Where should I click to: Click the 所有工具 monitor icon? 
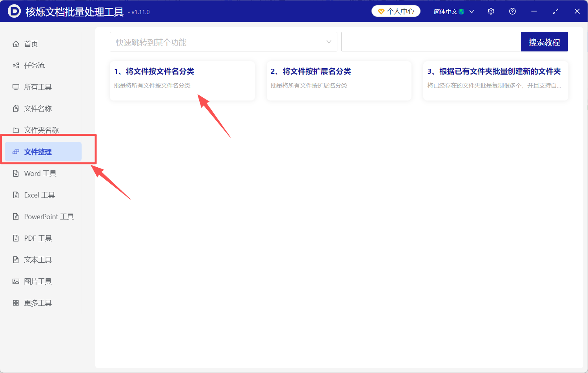coord(16,87)
